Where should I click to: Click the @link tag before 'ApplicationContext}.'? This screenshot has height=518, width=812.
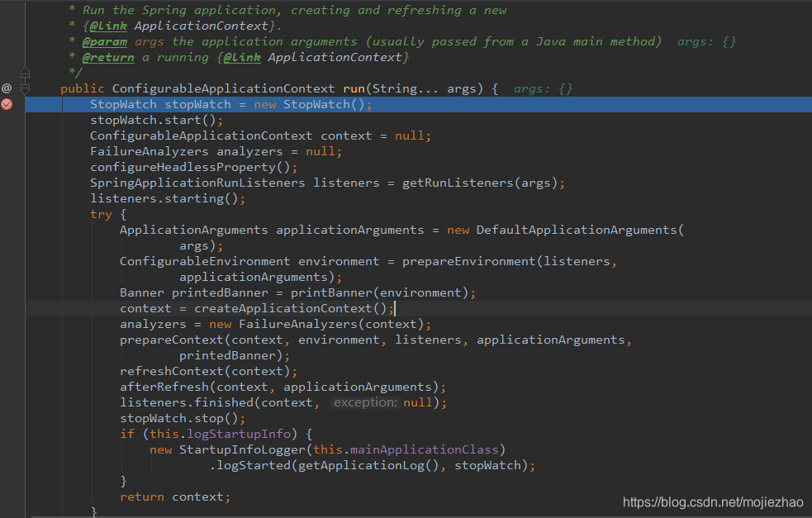click(108, 26)
